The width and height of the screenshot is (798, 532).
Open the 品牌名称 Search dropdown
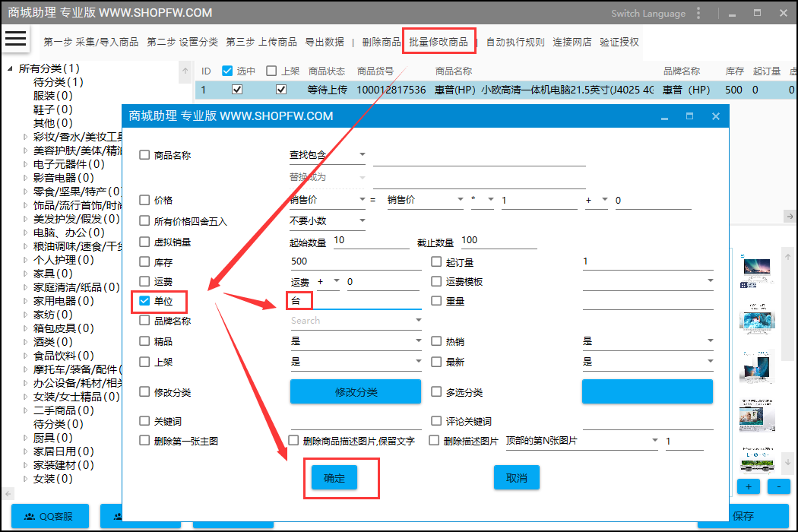coord(356,321)
